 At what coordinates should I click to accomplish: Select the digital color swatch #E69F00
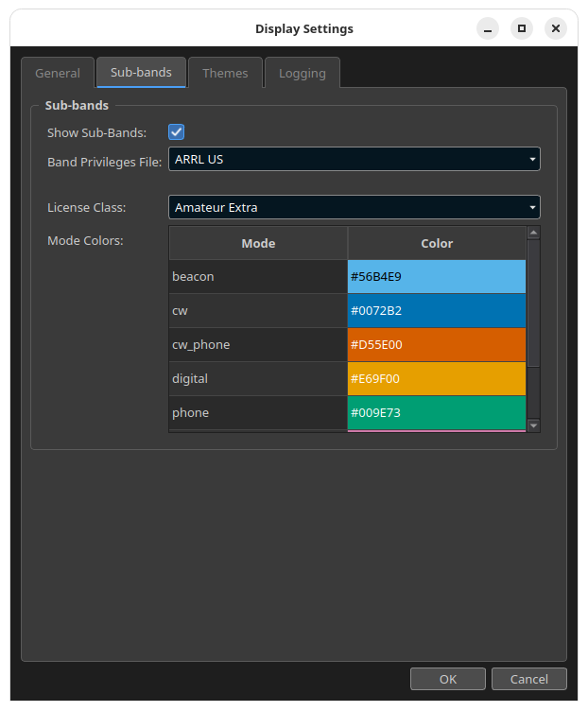click(x=437, y=378)
